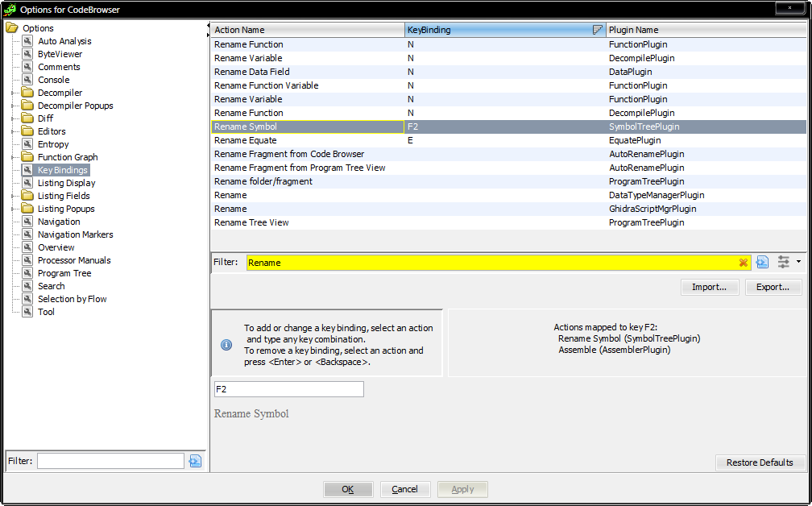Click the Apply button

[462, 489]
